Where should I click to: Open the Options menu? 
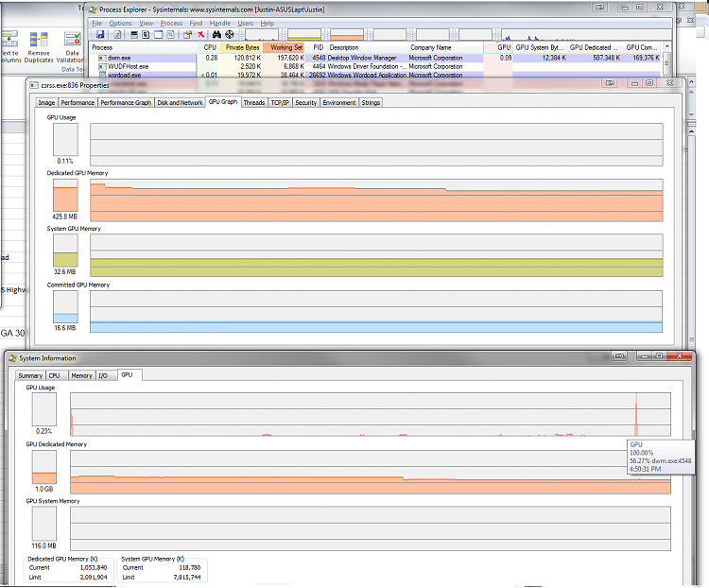click(120, 23)
